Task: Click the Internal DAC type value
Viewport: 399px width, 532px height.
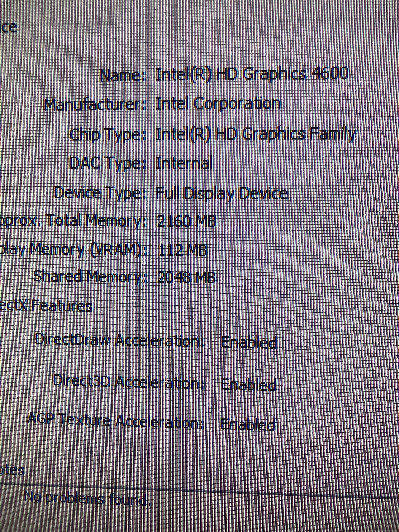Action: (184, 163)
